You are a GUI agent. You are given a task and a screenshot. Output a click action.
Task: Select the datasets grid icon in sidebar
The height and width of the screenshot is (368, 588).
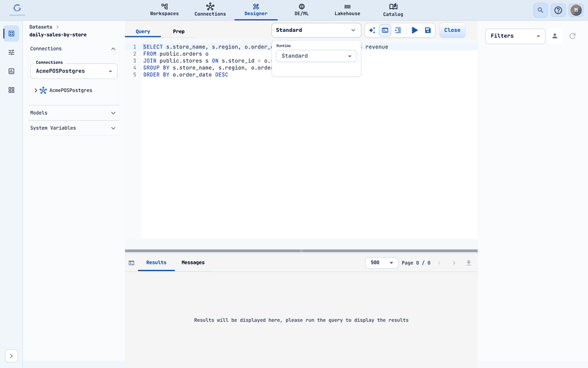(11, 33)
